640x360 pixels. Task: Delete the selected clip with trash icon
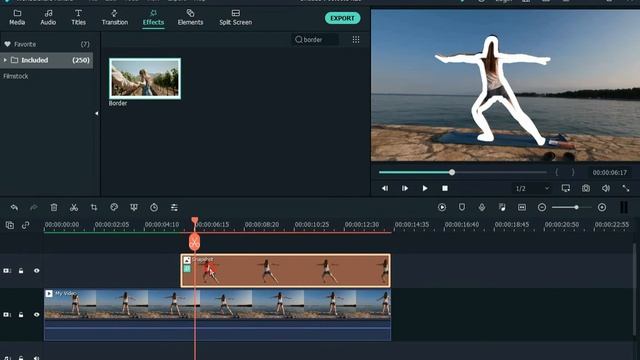pyautogui.click(x=54, y=207)
